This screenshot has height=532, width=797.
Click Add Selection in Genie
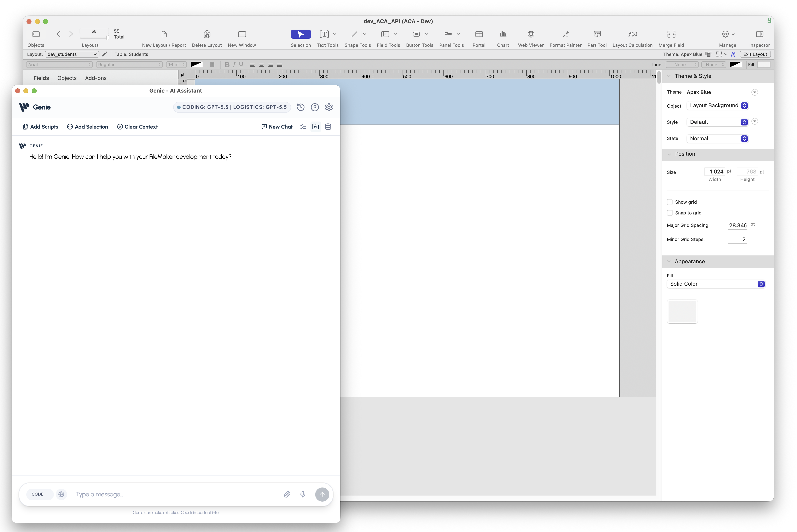(87, 126)
